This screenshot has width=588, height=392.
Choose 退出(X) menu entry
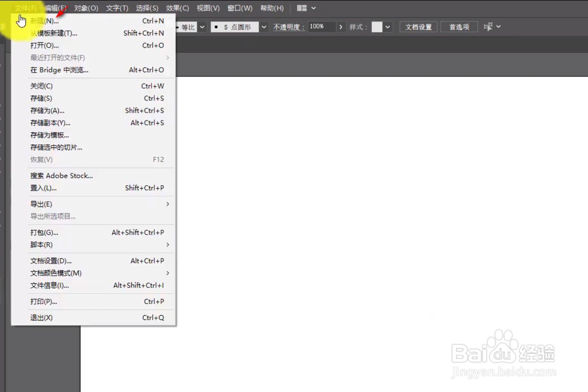click(x=93, y=318)
